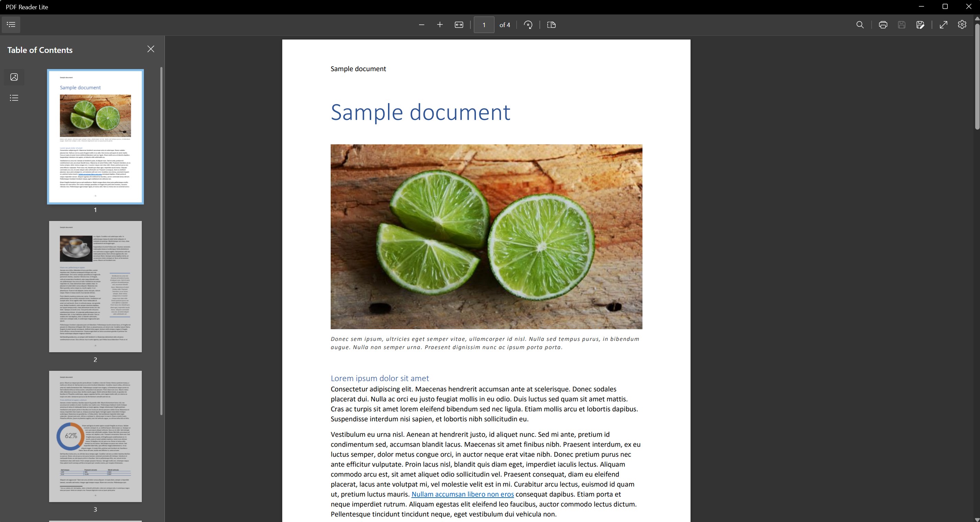Open the search magnifier icon
980x522 pixels.
860,25
